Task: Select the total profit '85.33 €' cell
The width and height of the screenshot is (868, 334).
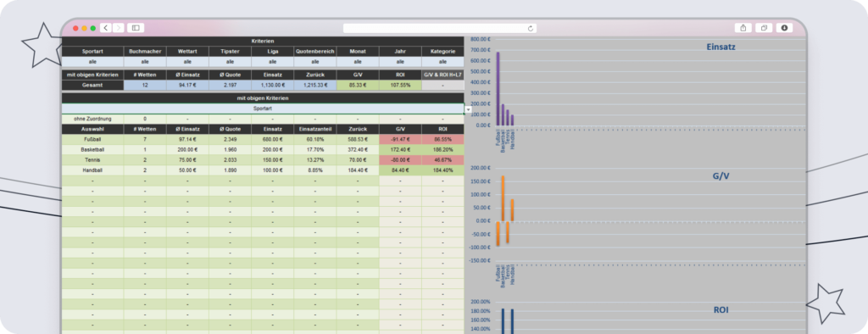Action: (358, 86)
